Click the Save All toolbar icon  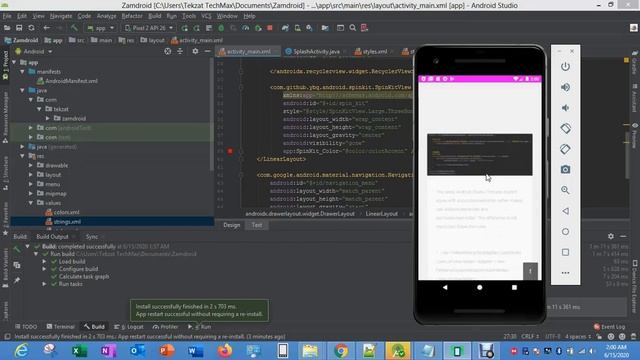tap(19, 28)
